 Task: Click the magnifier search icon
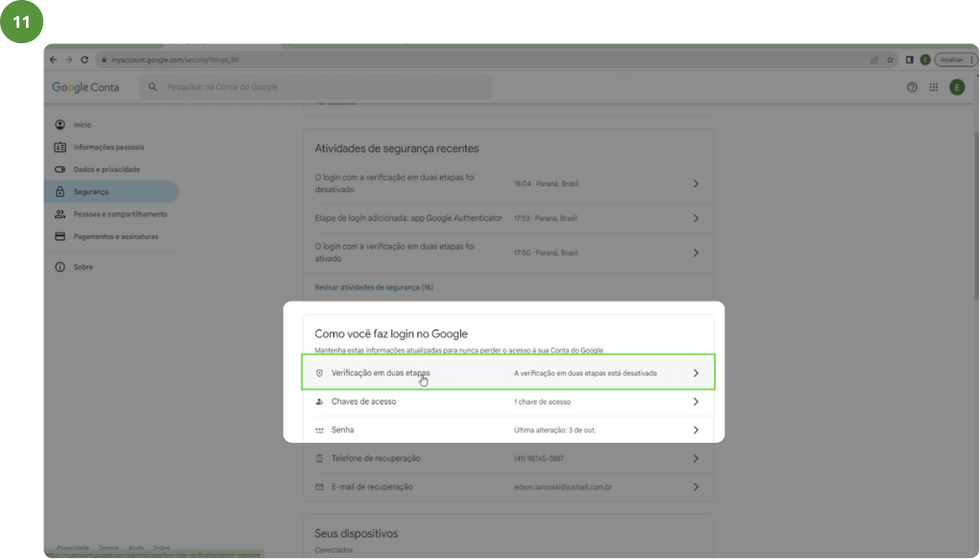[153, 86]
